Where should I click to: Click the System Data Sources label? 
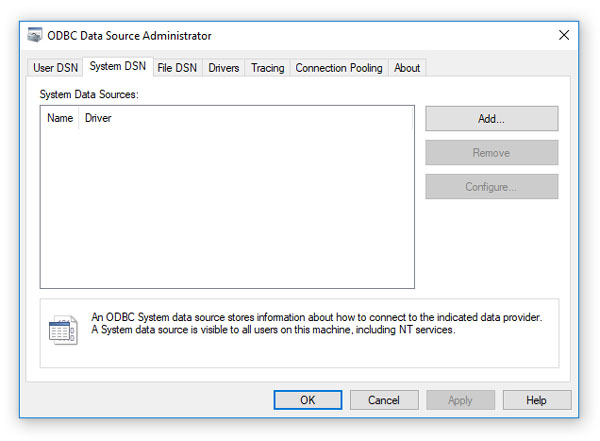tap(89, 94)
